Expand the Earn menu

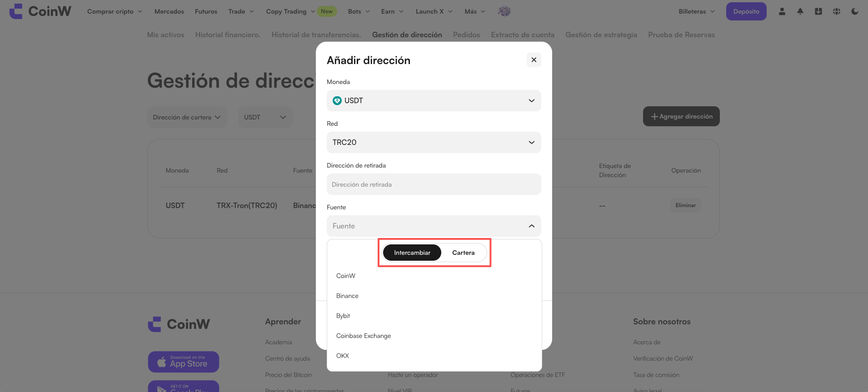pyautogui.click(x=392, y=11)
